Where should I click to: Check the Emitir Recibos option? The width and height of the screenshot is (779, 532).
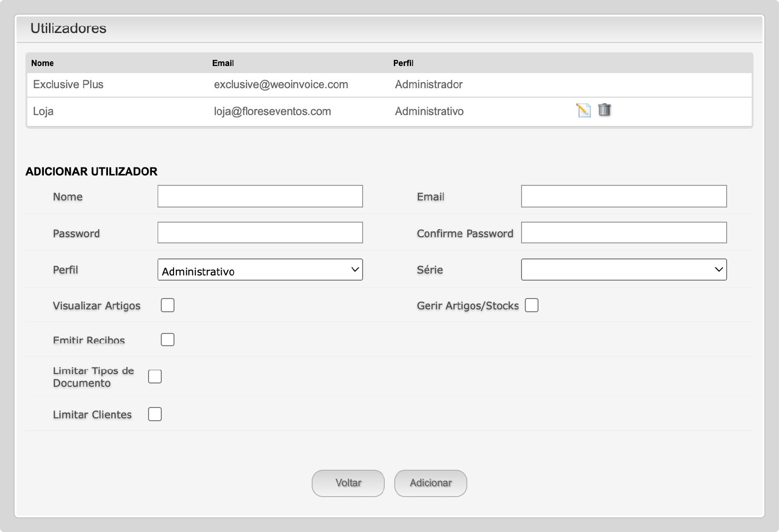pos(167,340)
